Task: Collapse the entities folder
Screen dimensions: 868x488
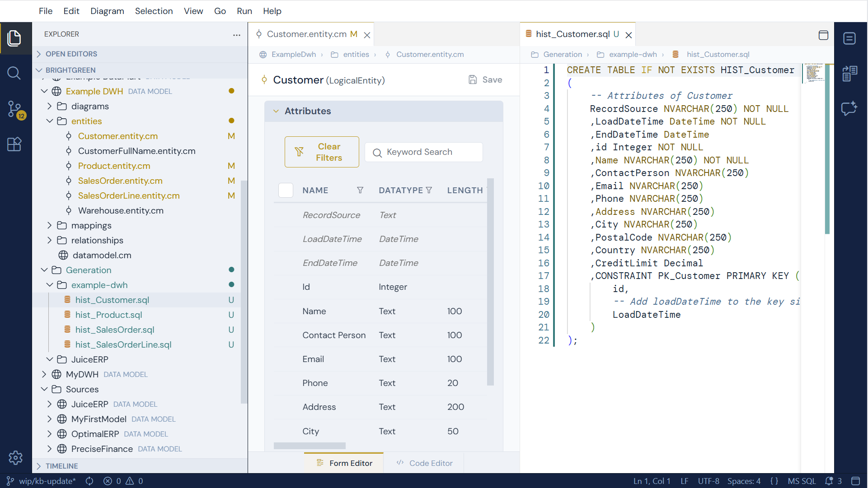Action: click(x=50, y=121)
